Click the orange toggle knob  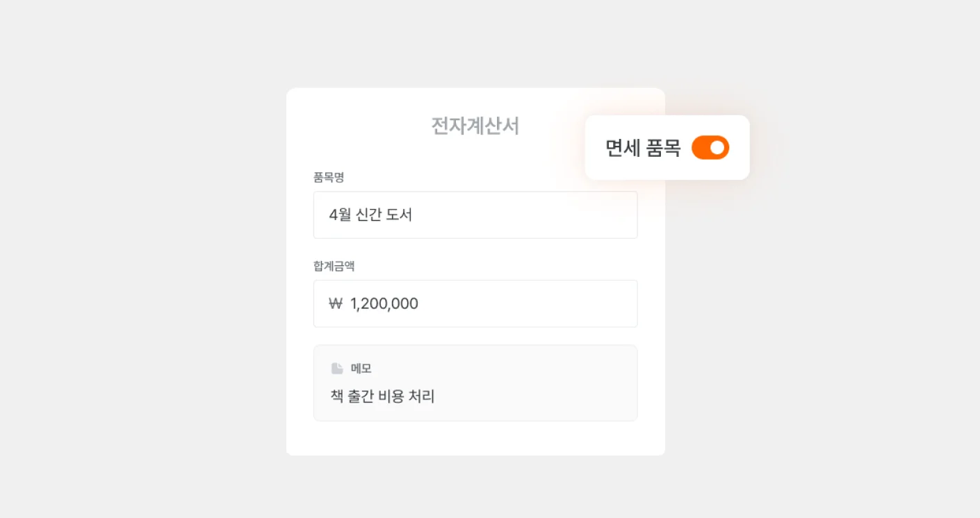[x=717, y=147]
